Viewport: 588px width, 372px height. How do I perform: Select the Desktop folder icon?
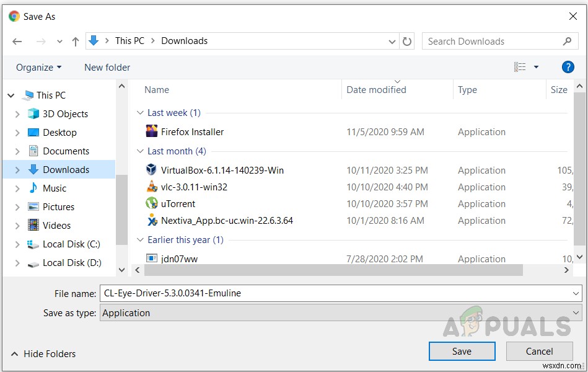click(x=33, y=133)
